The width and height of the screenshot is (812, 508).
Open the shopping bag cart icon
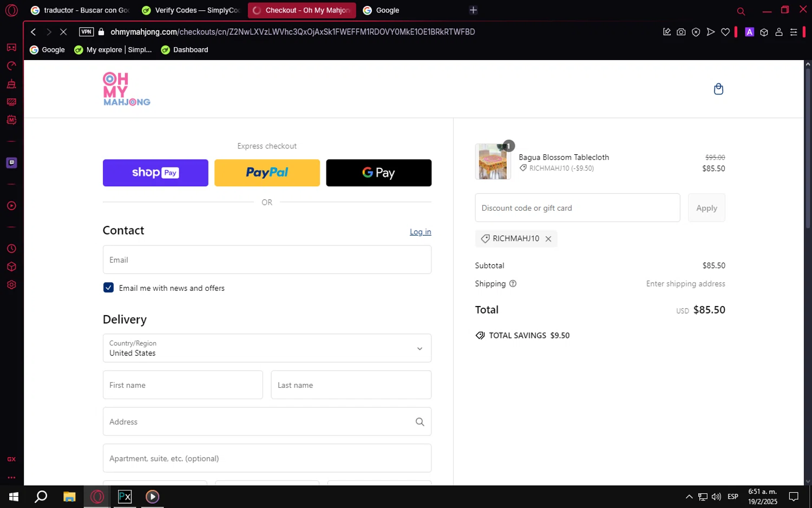click(x=718, y=89)
